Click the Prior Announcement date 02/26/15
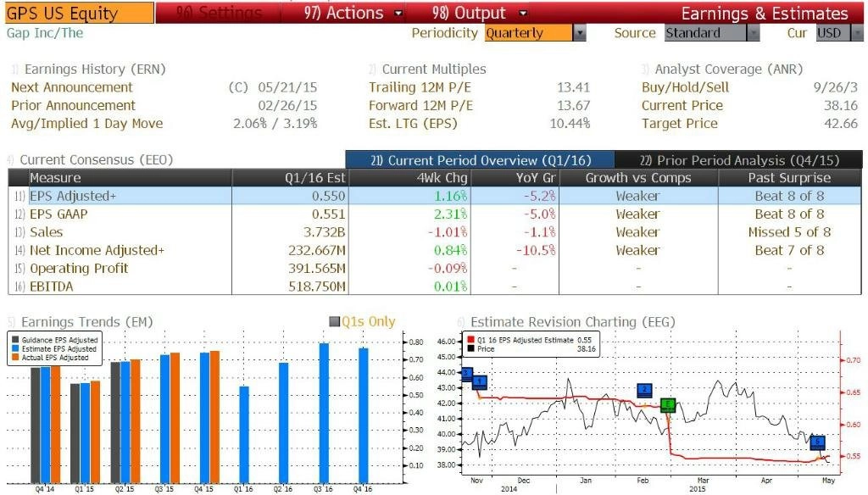The image size is (868, 495). 287,106
